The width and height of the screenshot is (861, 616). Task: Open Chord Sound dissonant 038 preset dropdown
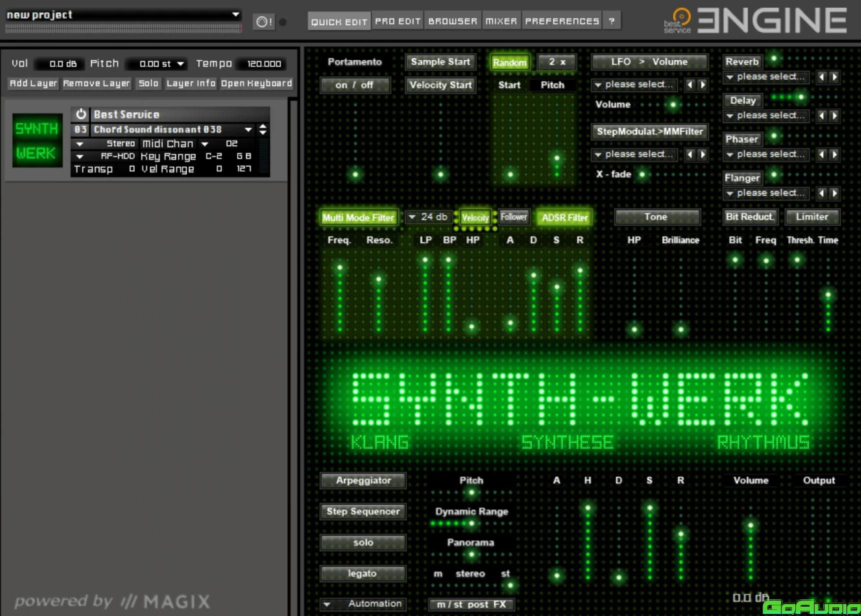click(x=248, y=129)
